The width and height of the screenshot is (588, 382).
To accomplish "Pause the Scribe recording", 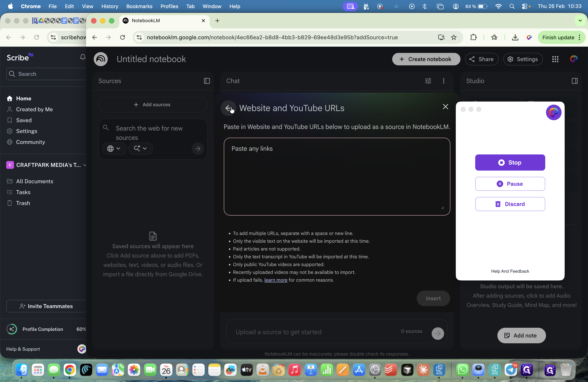I will coord(510,184).
